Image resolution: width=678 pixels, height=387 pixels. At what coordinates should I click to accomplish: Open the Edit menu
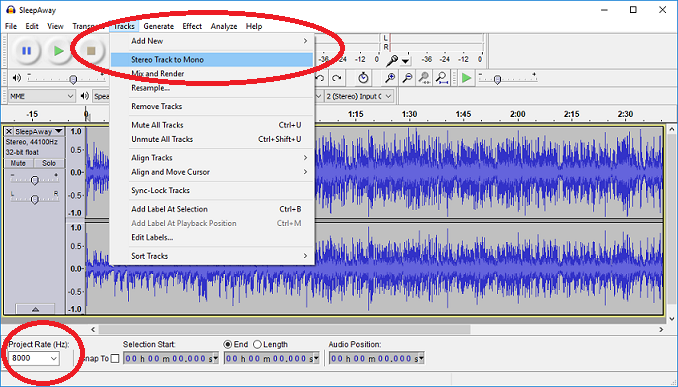pyautogui.click(x=32, y=26)
